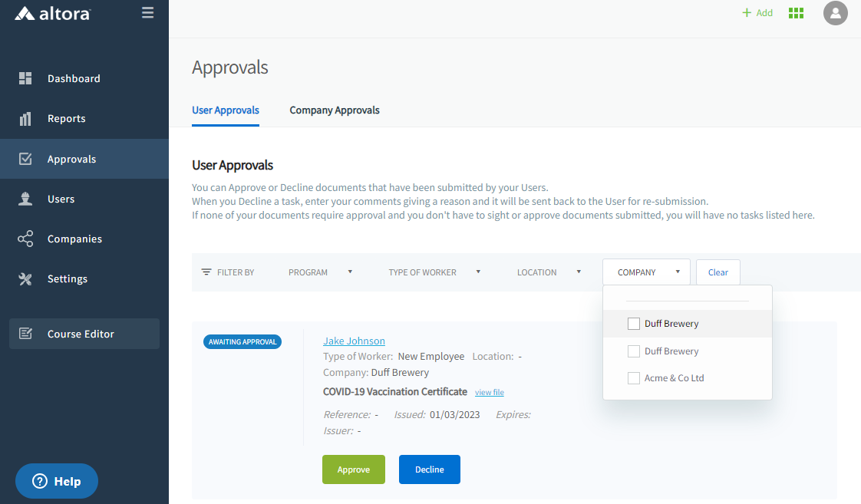The image size is (861, 504).
Task: Approve Jake Johnson's vaccination certificate
Action: [353, 469]
